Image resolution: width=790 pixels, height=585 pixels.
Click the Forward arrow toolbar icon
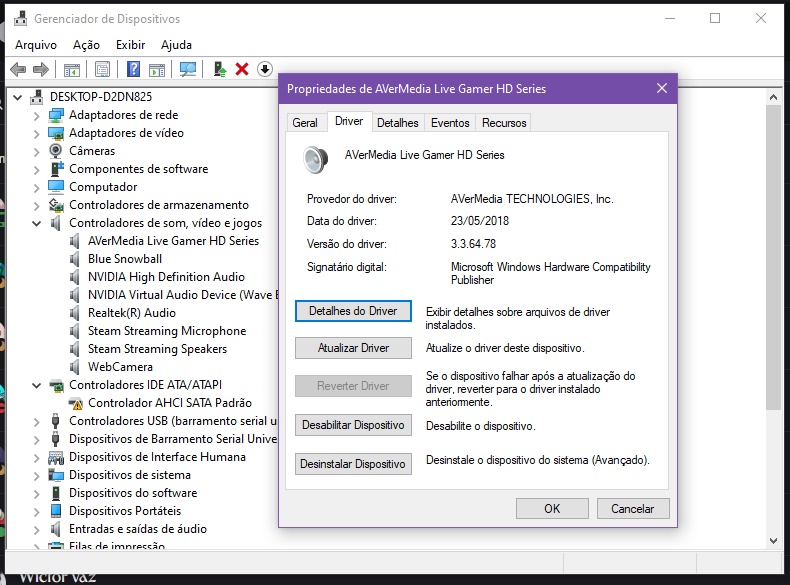pyautogui.click(x=41, y=69)
